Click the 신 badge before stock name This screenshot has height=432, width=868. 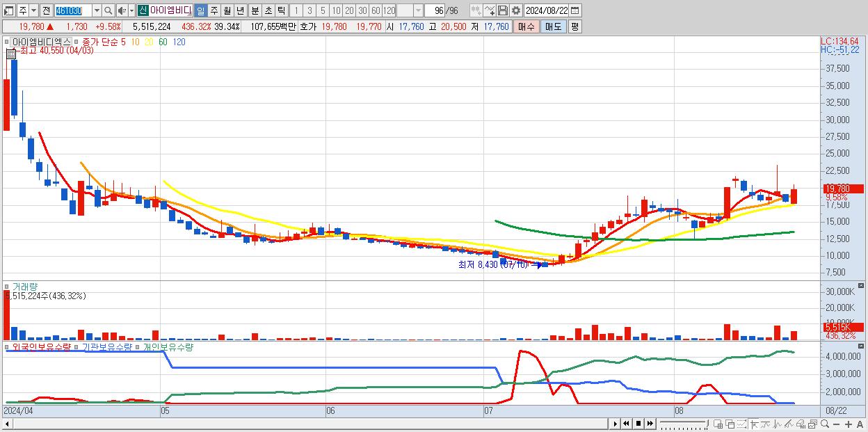pyautogui.click(x=142, y=10)
